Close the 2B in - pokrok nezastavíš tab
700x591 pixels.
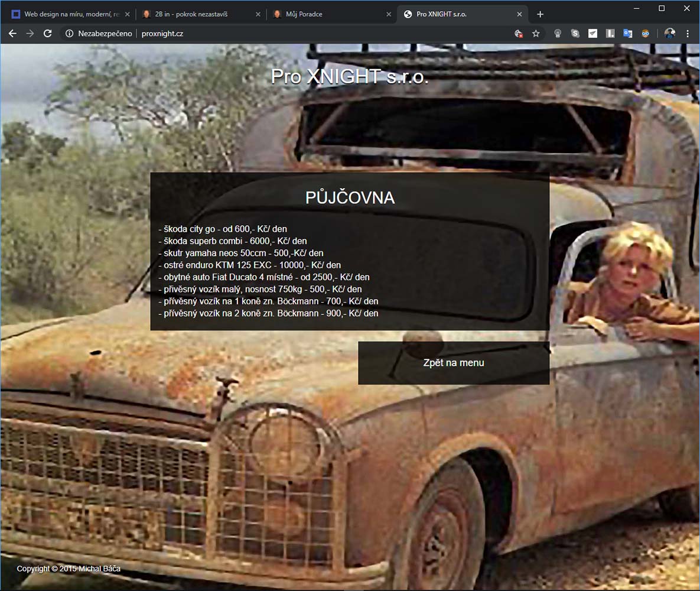click(x=258, y=14)
